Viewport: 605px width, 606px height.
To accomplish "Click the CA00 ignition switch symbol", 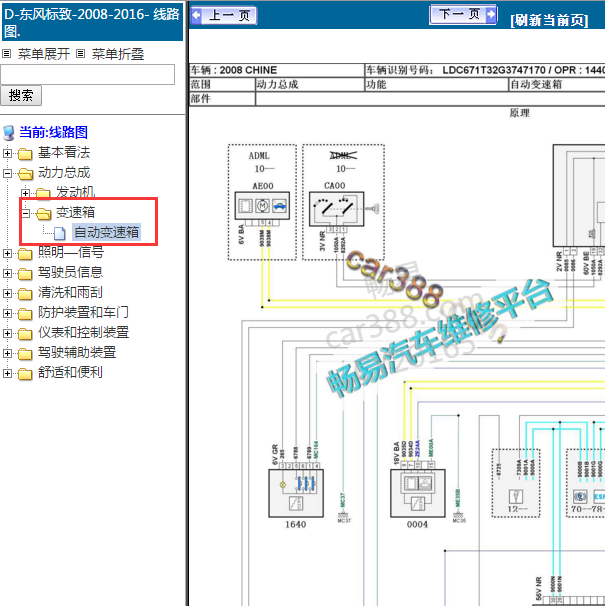I will click(x=337, y=209).
